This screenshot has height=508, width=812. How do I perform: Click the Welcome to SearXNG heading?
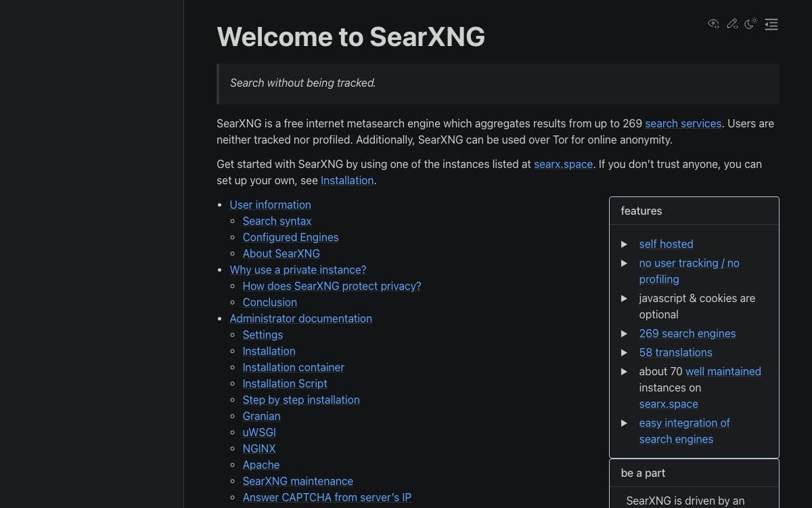(x=351, y=37)
